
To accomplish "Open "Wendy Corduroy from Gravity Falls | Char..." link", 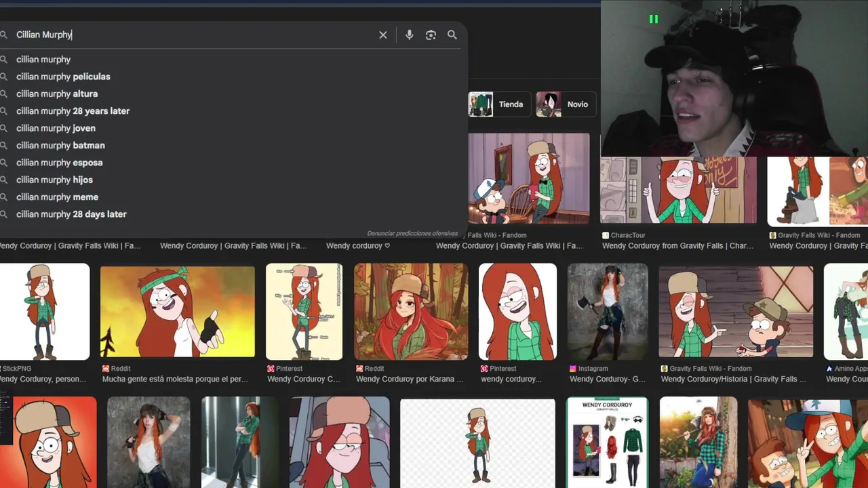I will point(677,246).
